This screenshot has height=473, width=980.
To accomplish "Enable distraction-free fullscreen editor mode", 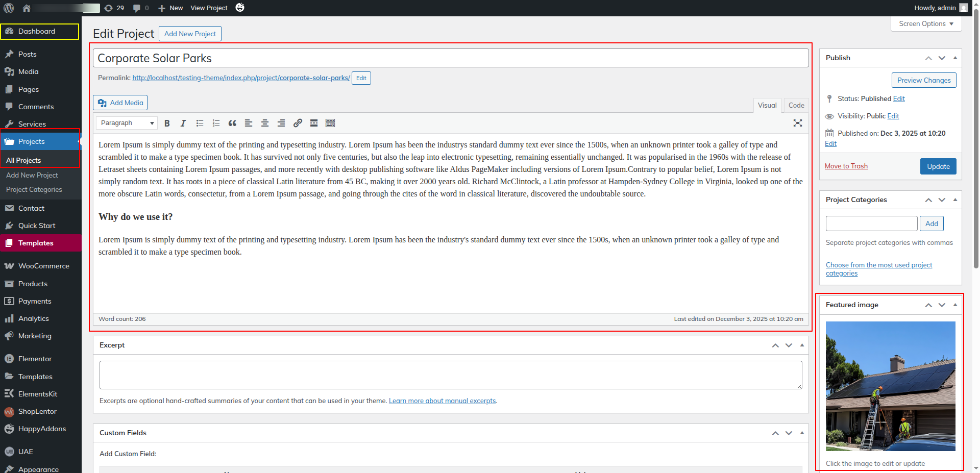I will click(798, 123).
